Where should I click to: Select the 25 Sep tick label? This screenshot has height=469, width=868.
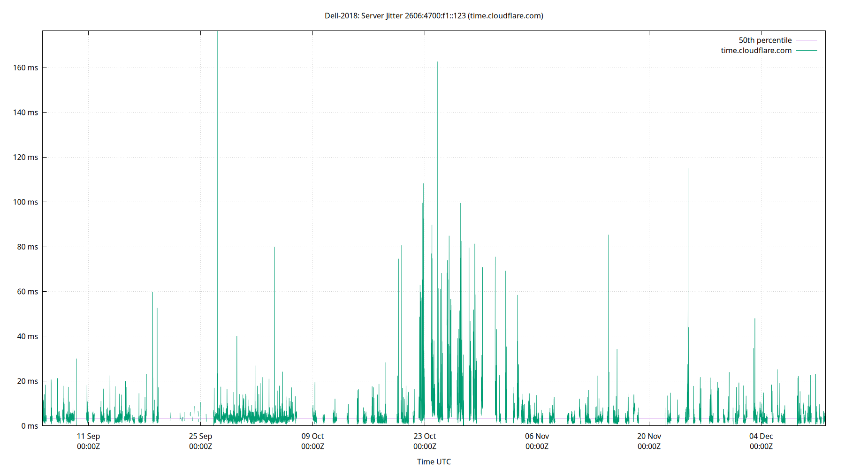pyautogui.click(x=200, y=436)
